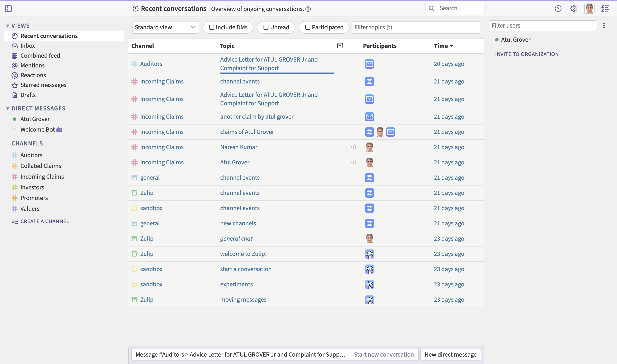Click follow icon in Naresh Kumar row

353,147
